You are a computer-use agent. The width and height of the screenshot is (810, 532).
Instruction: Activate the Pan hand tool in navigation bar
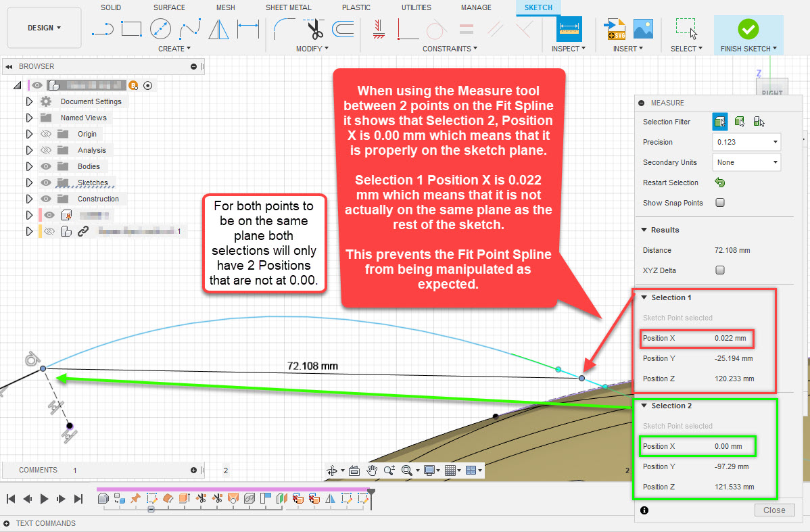click(372, 469)
